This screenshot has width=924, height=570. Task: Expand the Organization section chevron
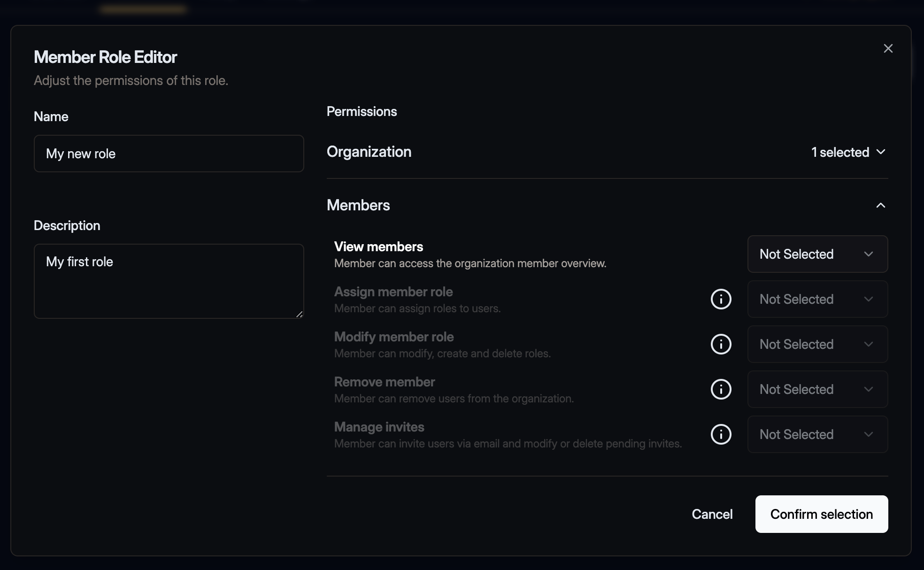881,152
